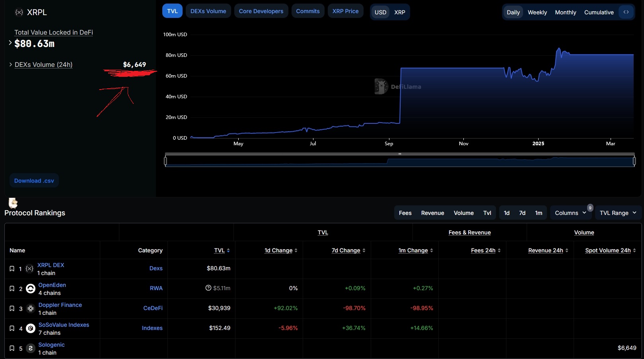This screenshot has width=644, height=359.
Task: Expand Total Value Locked details chevron
Action: point(10,43)
